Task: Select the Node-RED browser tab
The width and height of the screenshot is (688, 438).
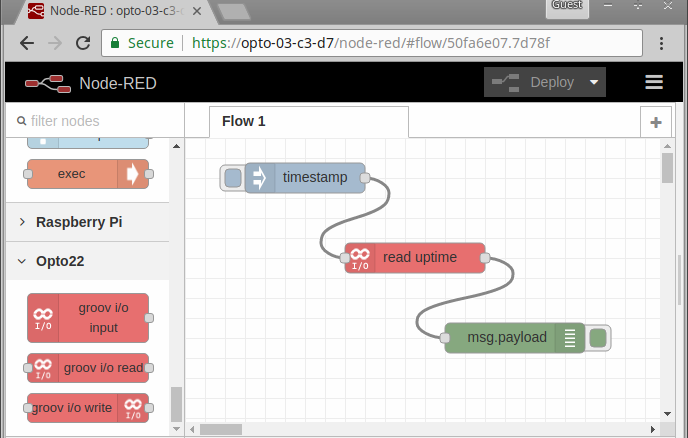Action: (115, 11)
